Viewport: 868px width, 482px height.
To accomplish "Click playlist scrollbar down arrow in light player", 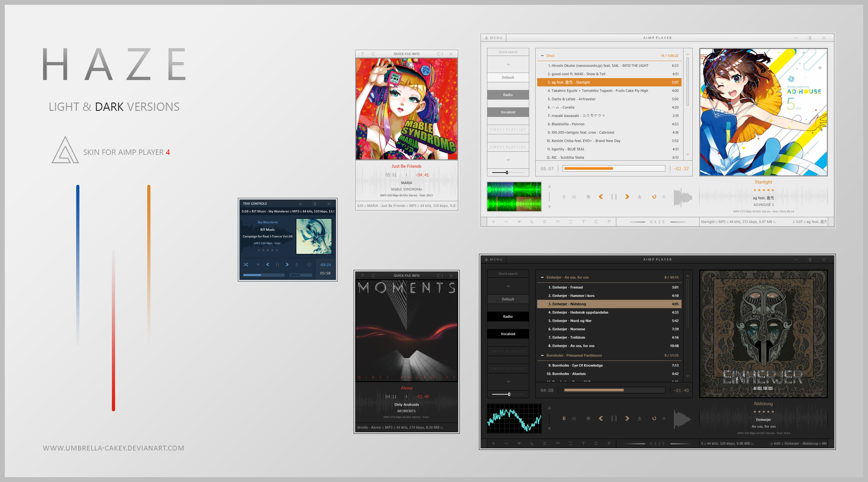I will [x=687, y=155].
